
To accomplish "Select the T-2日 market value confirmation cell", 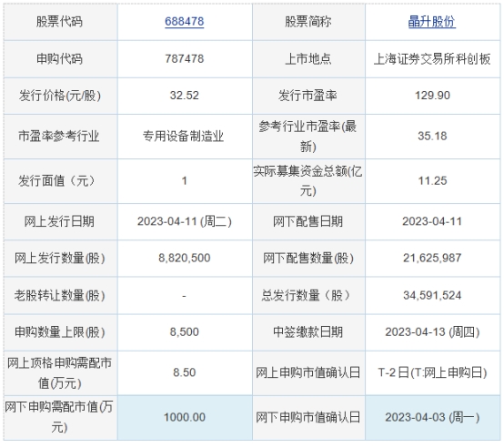I will tap(432, 372).
